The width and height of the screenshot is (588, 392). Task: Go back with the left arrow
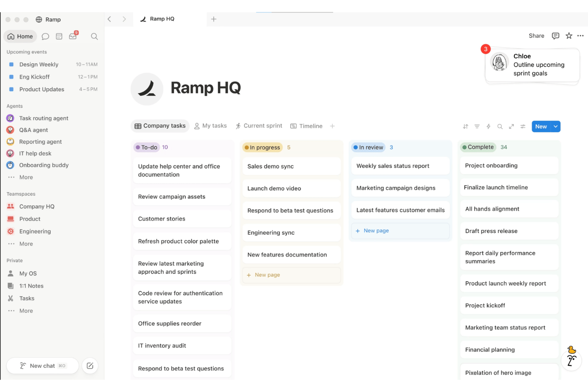click(109, 19)
